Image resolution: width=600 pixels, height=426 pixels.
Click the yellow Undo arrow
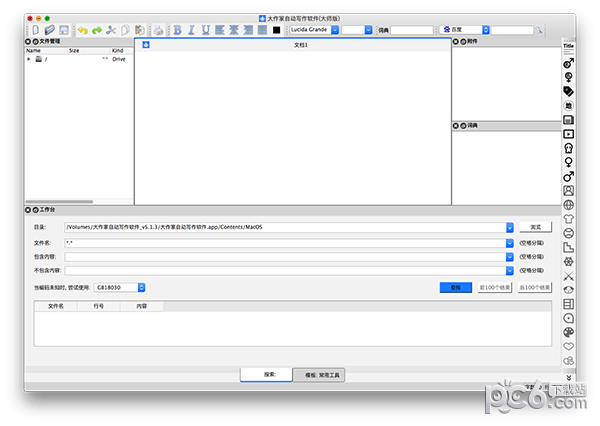[82, 30]
